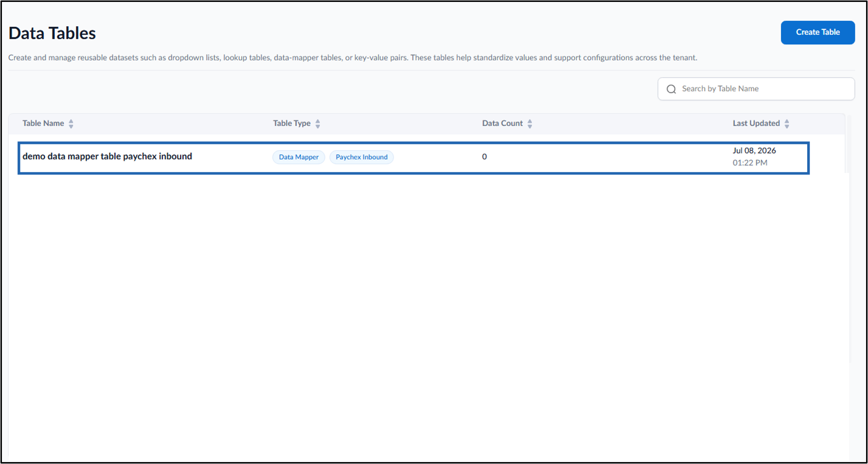Click the Create Table button
The image size is (868, 464).
tap(817, 33)
